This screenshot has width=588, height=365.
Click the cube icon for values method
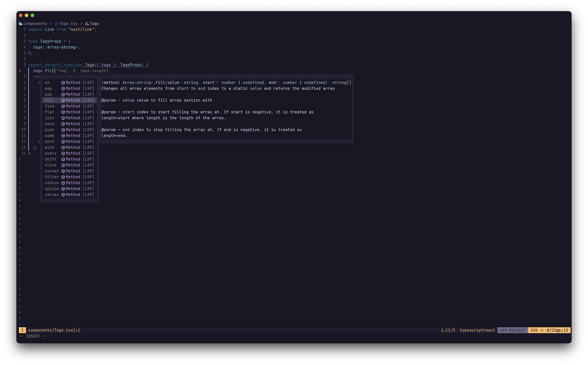click(63, 195)
